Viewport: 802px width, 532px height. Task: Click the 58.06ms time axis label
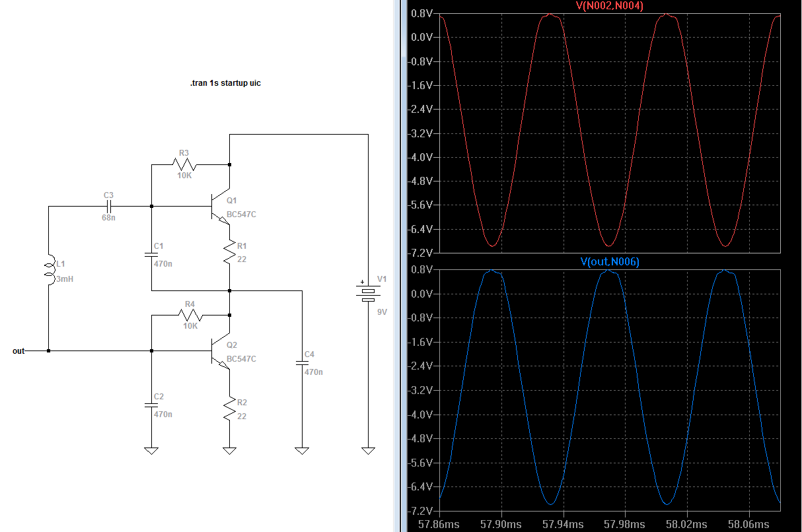[x=749, y=524]
